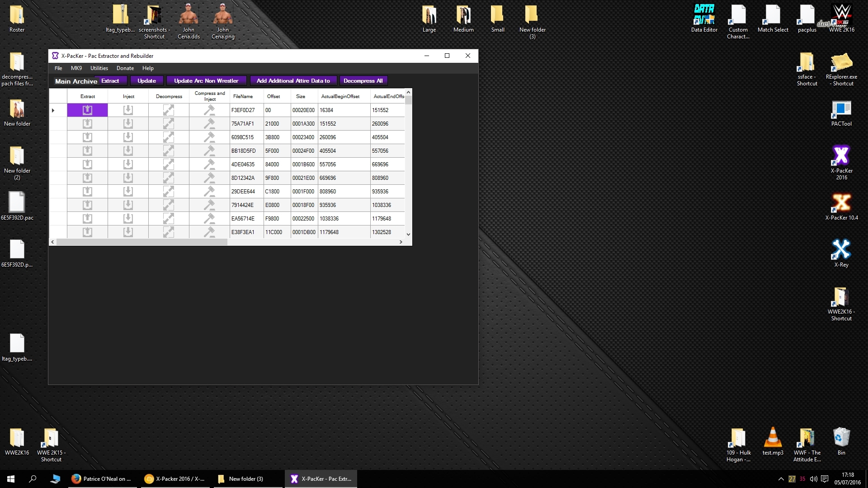Open the Data Editor desktop icon
868x488 pixels.
pyautogui.click(x=704, y=18)
